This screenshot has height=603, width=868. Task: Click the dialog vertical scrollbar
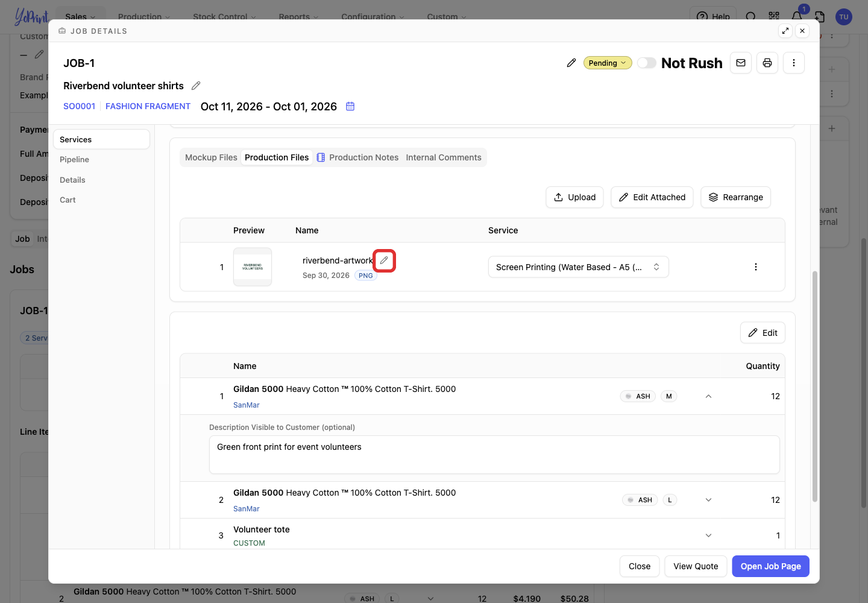(x=815, y=386)
